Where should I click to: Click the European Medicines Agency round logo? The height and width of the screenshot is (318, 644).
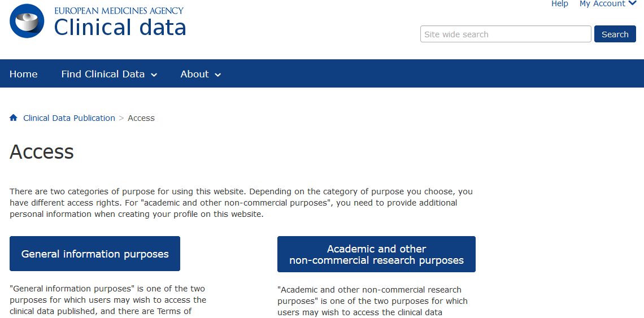[27, 21]
